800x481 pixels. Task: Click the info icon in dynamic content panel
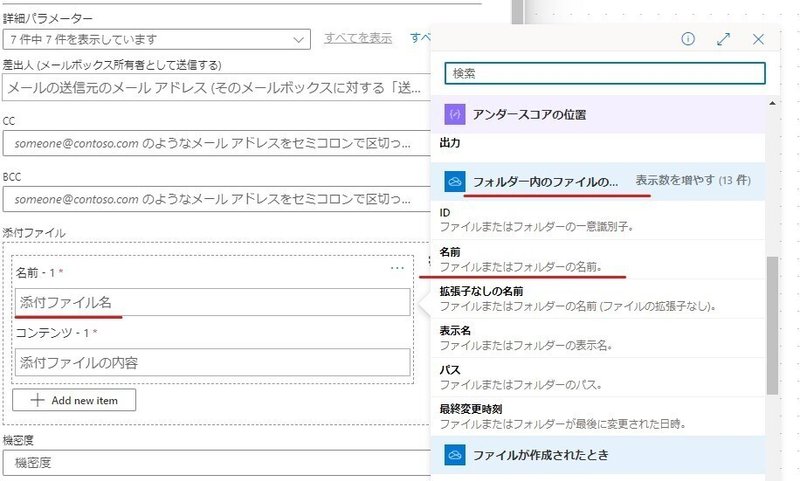[688, 39]
